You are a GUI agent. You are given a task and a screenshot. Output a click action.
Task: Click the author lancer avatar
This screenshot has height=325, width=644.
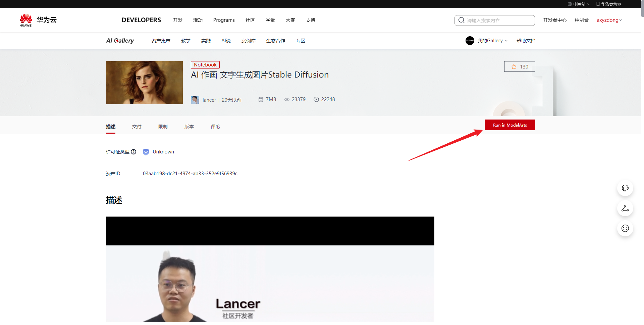[195, 100]
